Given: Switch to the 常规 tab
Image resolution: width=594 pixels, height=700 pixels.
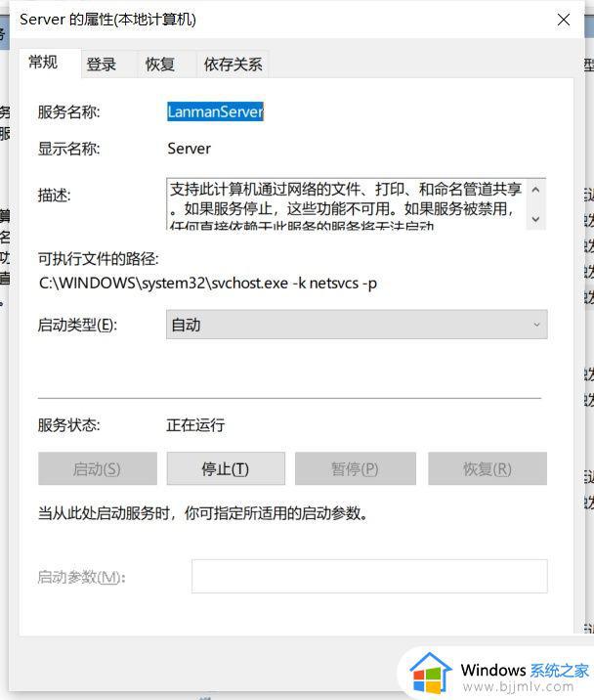Looking at the screenshot, I should pos(50,63).
